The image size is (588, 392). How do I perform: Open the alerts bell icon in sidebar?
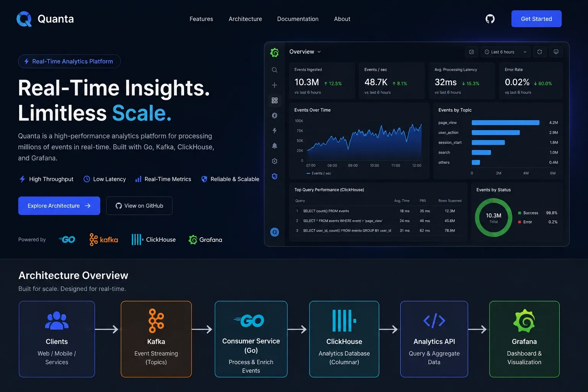pyautogui.click(x=274, y=146)
